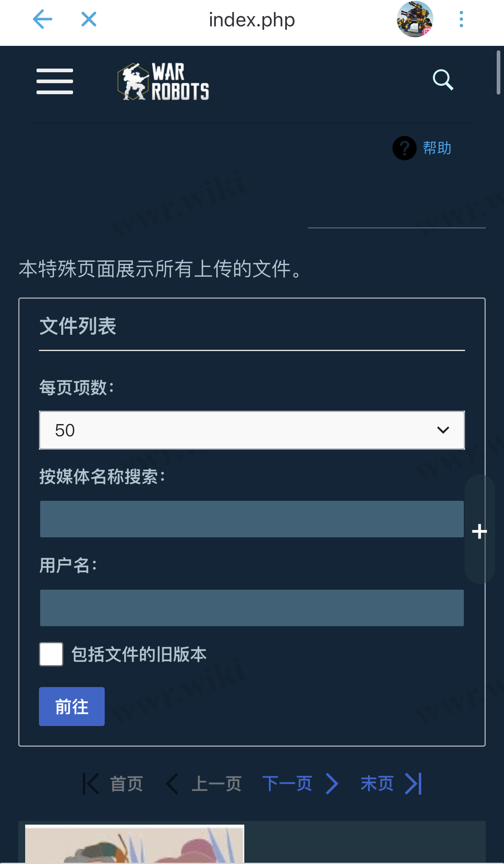The image size is (504, 864).
Task: Expand the 每页项数 dropdown showing 50
Action: point(252,430)
